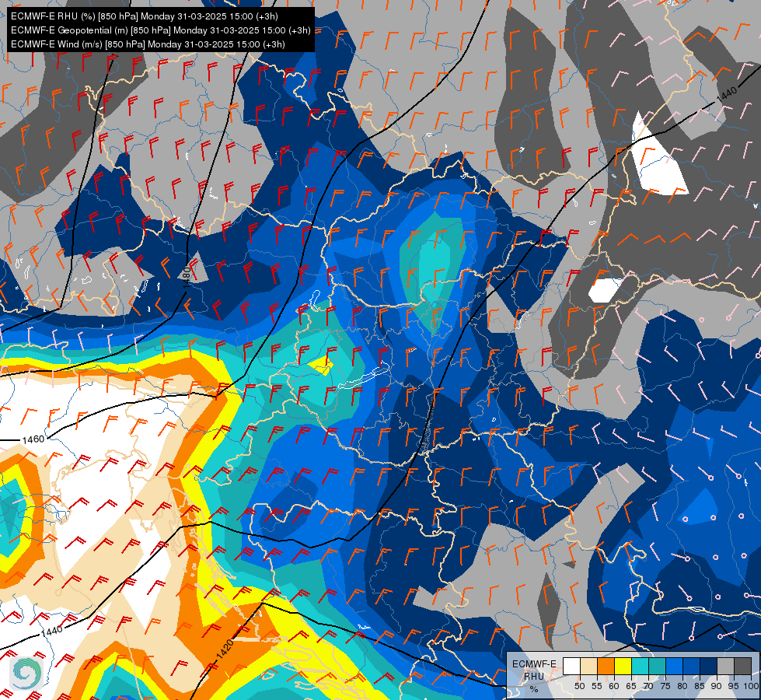Viewport: 761px width, 700px height.
Task: Click the legend tick value 80
Action: click(x=682, y=687)
